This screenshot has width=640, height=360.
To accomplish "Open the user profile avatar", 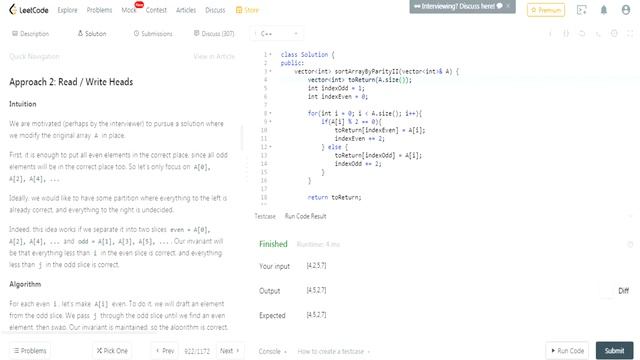I will coord(626,10).
